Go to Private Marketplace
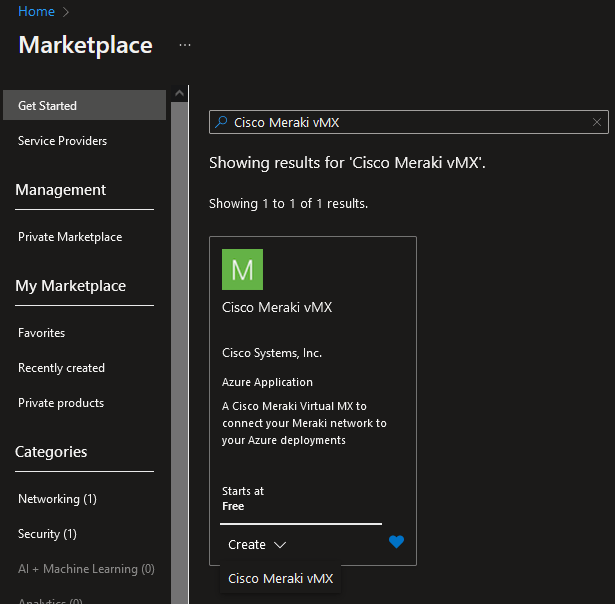The width and height of the screenshot is (615, 604). pyautogui.click(x=70, y=237)
